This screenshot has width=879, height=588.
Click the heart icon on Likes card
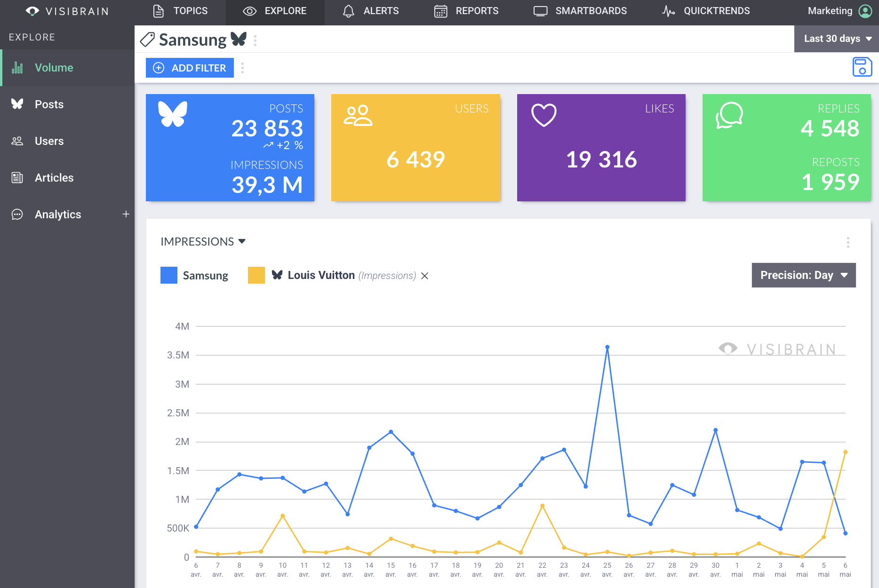(x=544, y=115)
